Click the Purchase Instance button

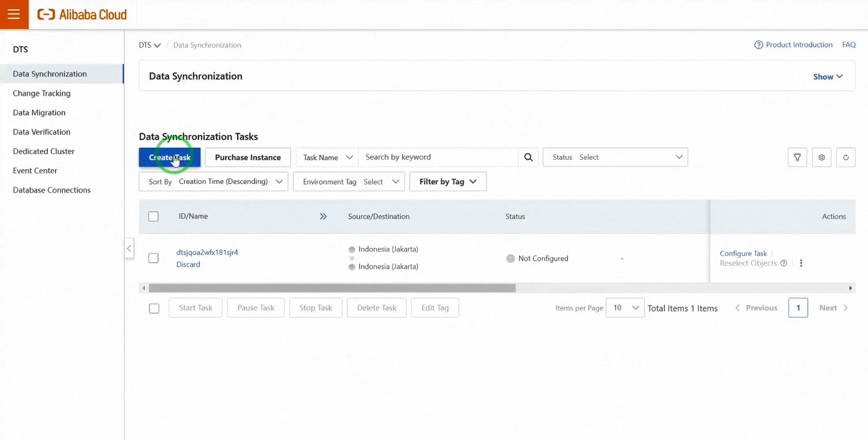click(x=248, y=157)
